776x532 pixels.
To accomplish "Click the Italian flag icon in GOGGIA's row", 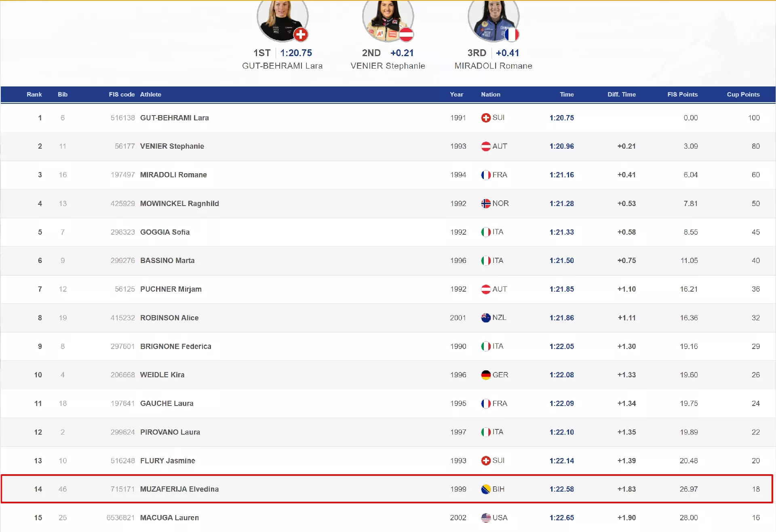I will (x=485, y=232).
